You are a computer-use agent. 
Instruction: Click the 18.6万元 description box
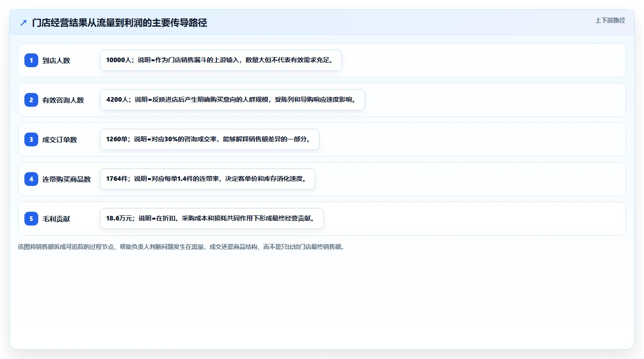point(212,219)
